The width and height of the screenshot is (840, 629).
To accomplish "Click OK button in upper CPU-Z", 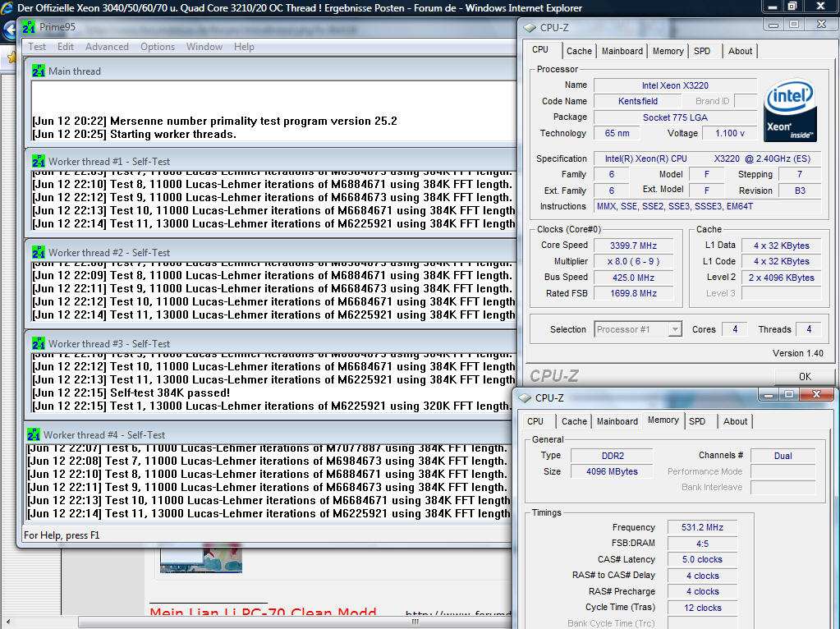I will pos(805,376).
